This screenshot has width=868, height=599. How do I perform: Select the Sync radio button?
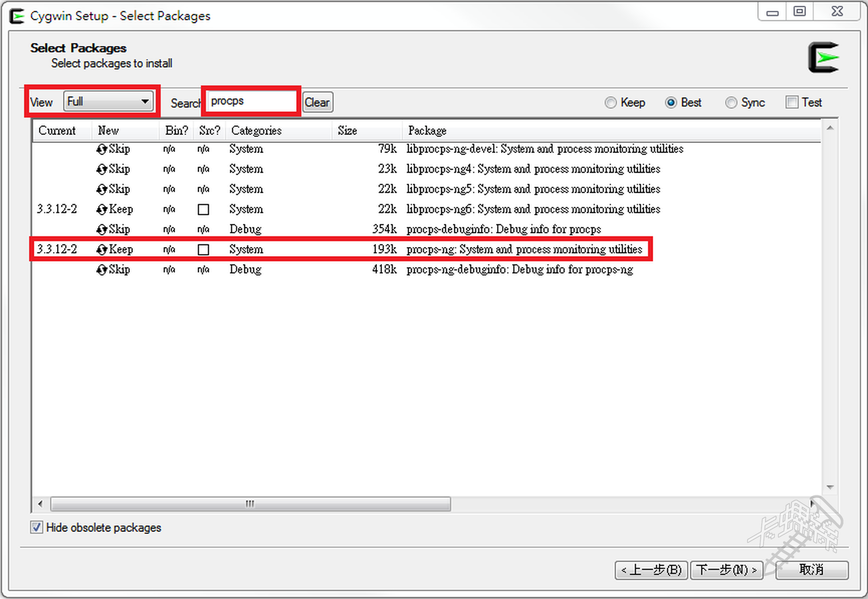(x=731, y=103)
